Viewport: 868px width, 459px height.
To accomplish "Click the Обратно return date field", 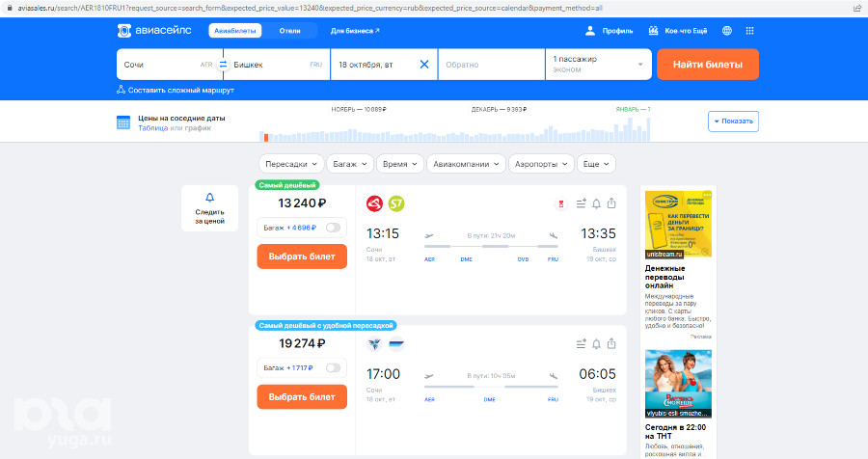I will [x=490, y=65].
